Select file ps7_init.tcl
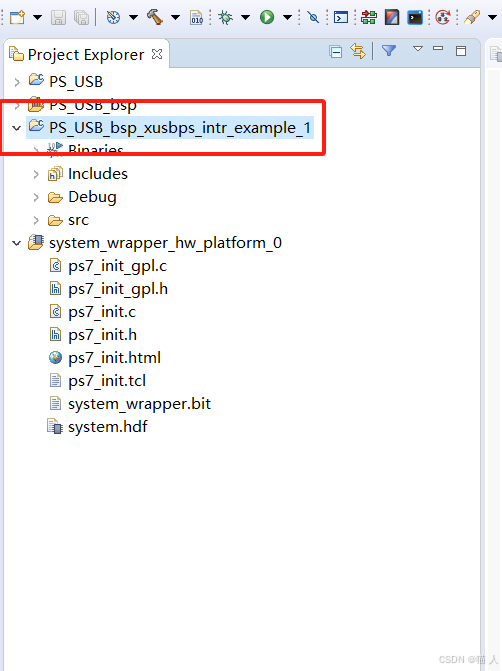Image resolution: width=502 pixels, height=671 pixels. point(107,381)
